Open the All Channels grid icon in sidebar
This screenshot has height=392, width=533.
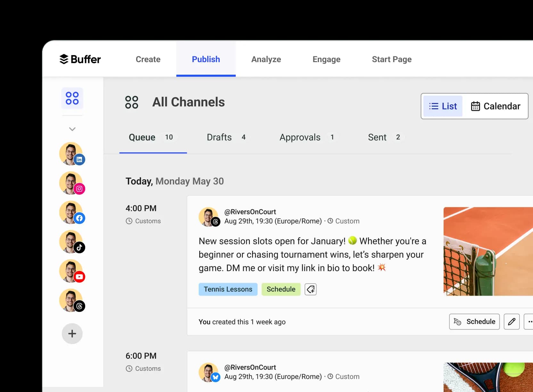tap(72, 98)
